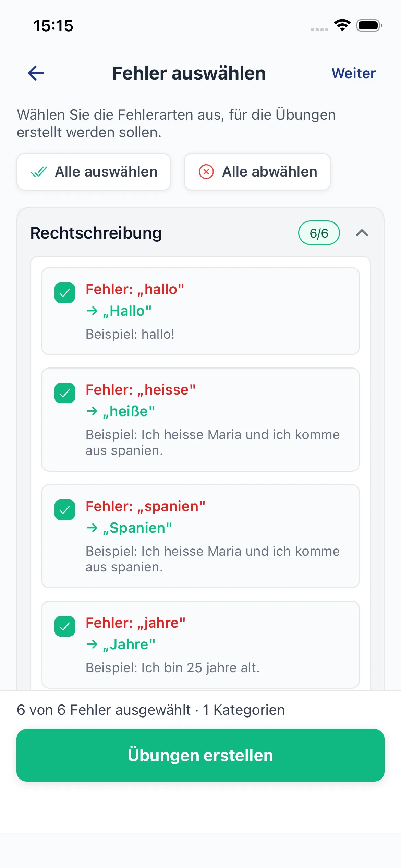The height and width of the screenshot is (868, 401).
Task: Uncheck the „heisse" error checkbox
Action: coord(65,393)
